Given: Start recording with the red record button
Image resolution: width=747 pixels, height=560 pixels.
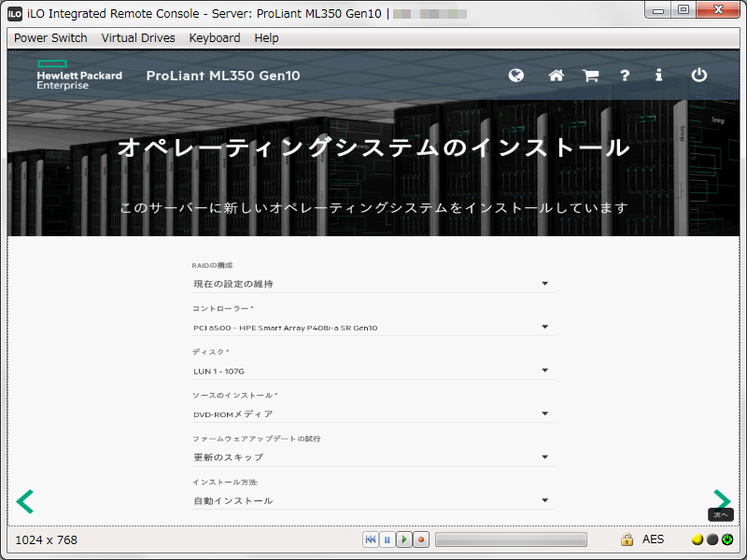Looking at the screenshot, I should [422, 539].
